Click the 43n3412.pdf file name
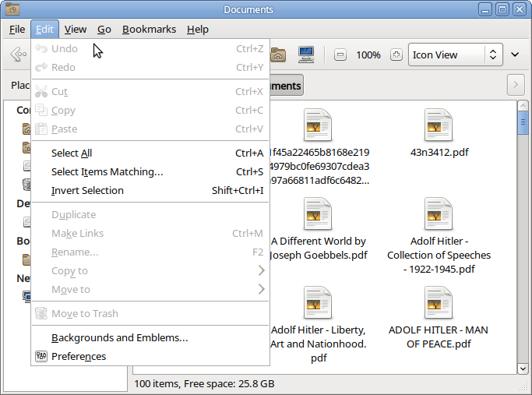Viewport: 532px width, 395px height. coord(439,152)
